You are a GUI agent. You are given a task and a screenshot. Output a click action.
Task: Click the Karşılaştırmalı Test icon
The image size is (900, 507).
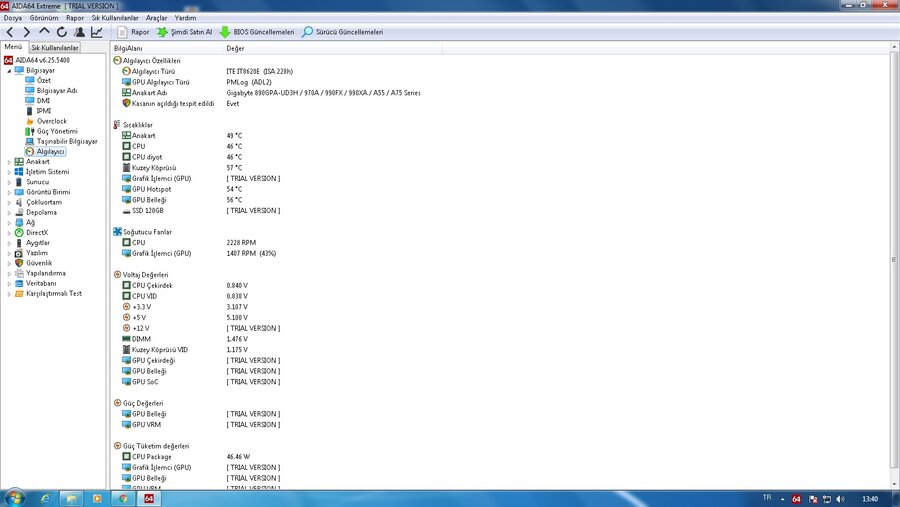coord(19,293)
